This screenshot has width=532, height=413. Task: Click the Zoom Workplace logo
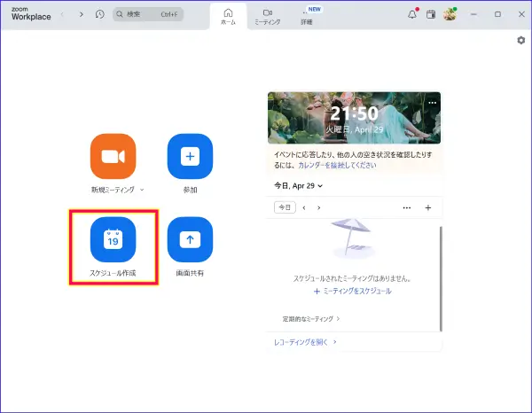point(31,14)
